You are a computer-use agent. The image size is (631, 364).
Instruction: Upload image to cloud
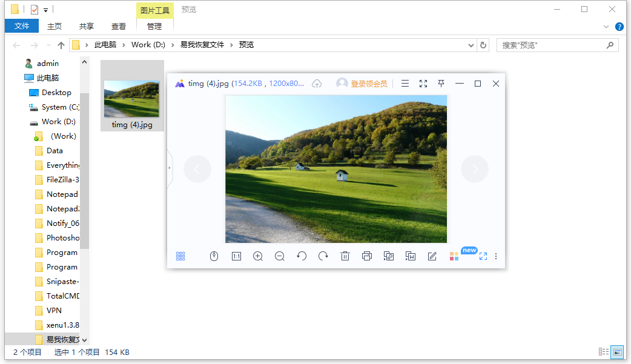tap(317, 84)
